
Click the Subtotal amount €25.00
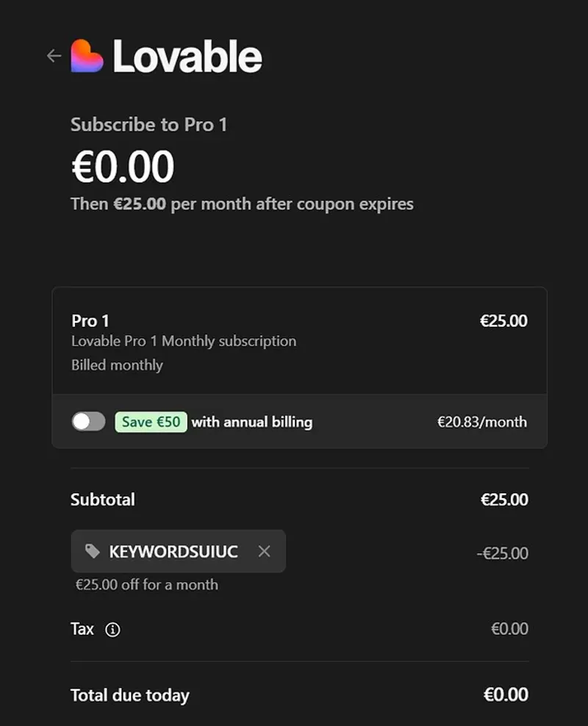(504, 500)
